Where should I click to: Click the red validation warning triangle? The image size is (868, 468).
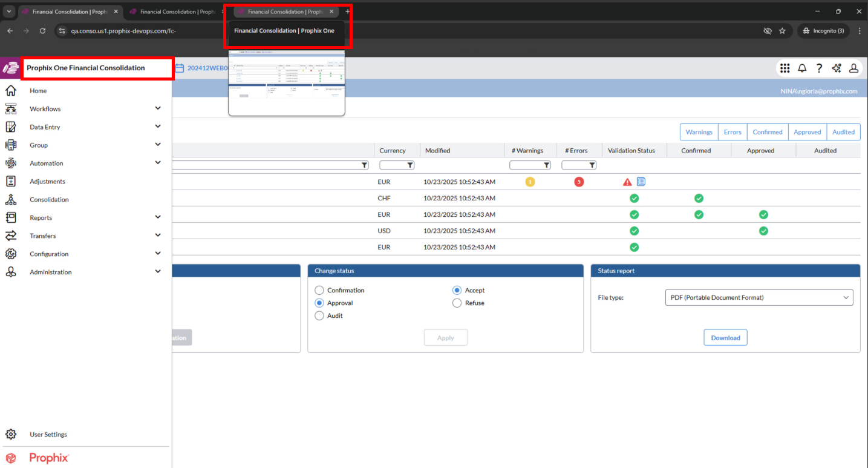tap(627, 182)
